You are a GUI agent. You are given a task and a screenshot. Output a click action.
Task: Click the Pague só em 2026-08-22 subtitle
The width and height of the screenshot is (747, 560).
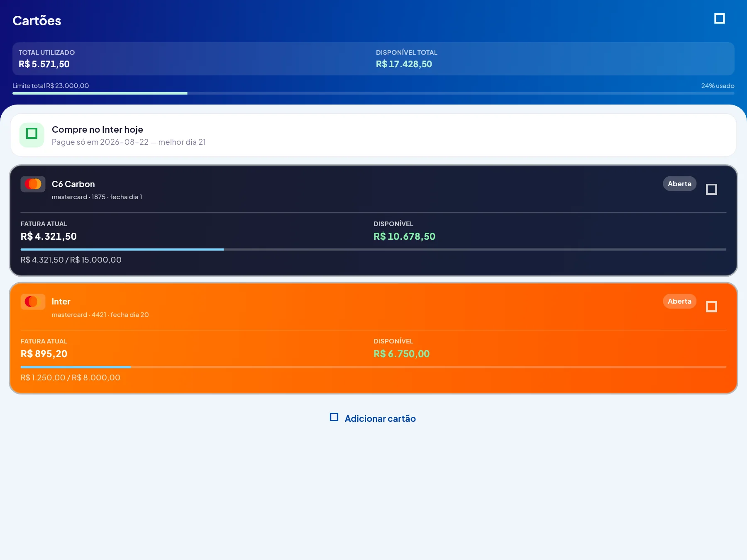(x=129, y=142)
